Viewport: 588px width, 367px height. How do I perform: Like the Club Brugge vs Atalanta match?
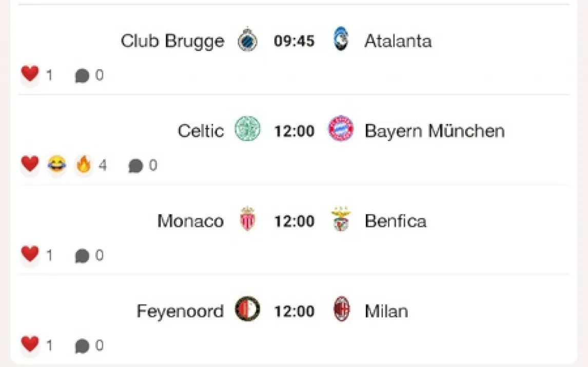tap(30, 74)
